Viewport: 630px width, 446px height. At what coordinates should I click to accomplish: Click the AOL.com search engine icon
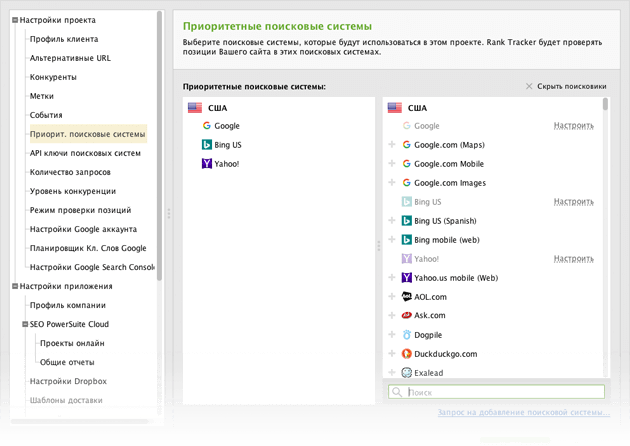[x=407, y=297]
